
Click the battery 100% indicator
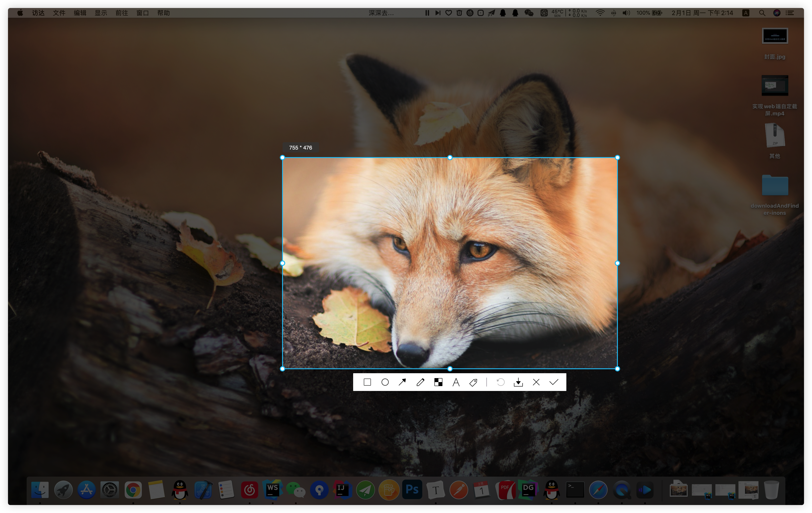click(x=649, y=13)
